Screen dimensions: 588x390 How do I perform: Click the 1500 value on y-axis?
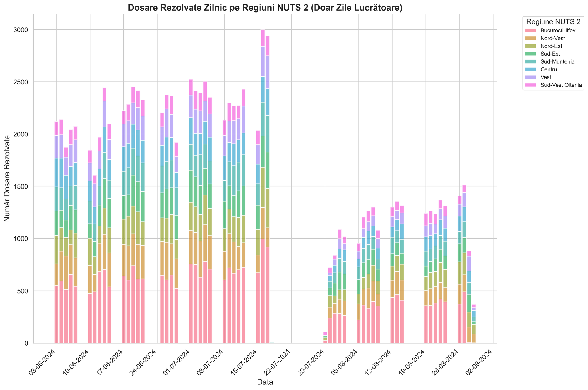[x=21, y=186]
